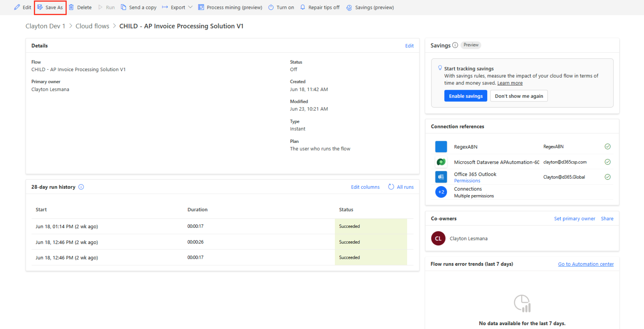Image resolution: width=644 pixels, height=329 pixels.
Task: Click the Dataverse connection status checkmark
Action: (608, 162)
